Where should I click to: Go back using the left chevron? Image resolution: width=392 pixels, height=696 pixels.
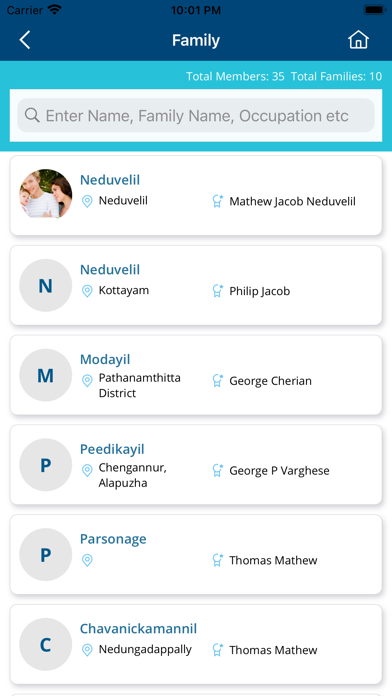point(25,40)
